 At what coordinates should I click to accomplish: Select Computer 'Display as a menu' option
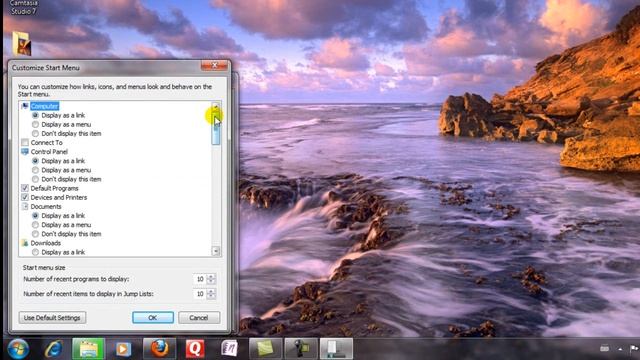pos(36,124)
